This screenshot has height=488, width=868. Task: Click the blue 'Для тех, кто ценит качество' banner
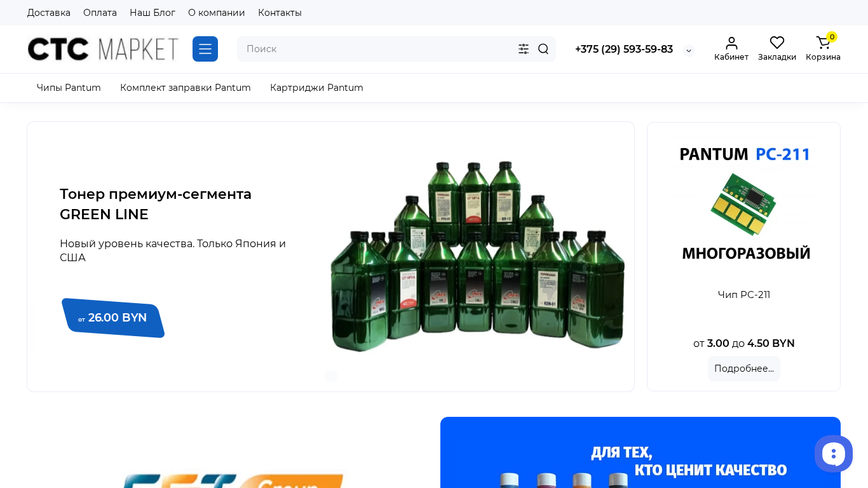(x=641, y=452)
